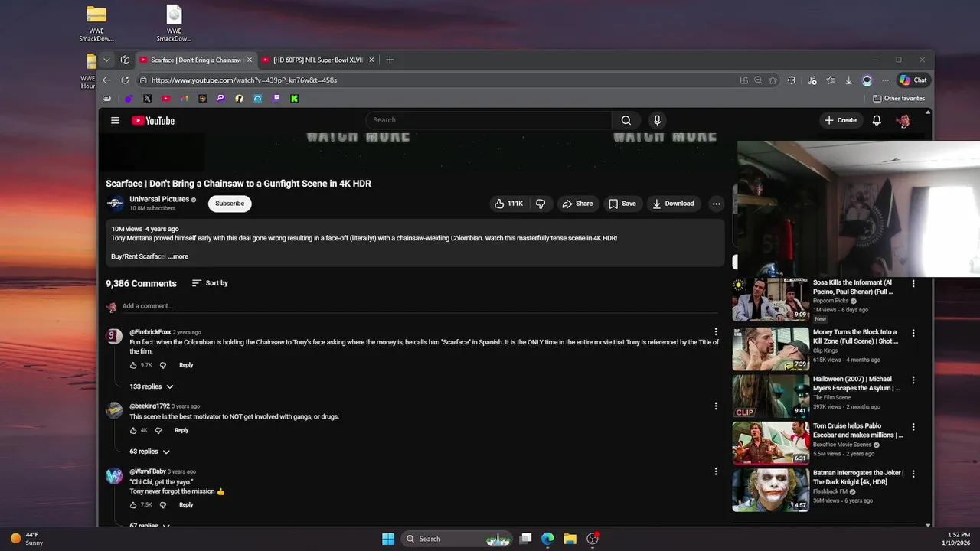
Task: Expand the description with ...more
Action: pos(178,256)
